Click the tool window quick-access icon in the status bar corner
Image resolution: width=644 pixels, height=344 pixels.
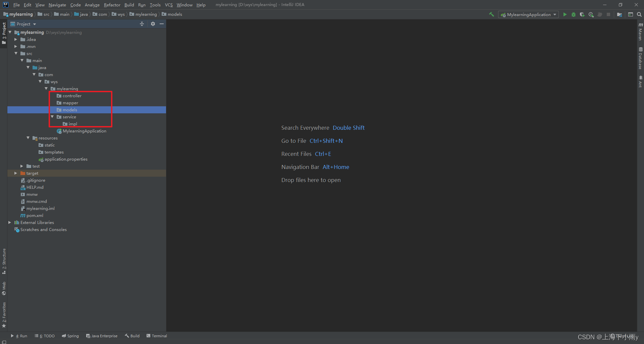click(4, 342)
